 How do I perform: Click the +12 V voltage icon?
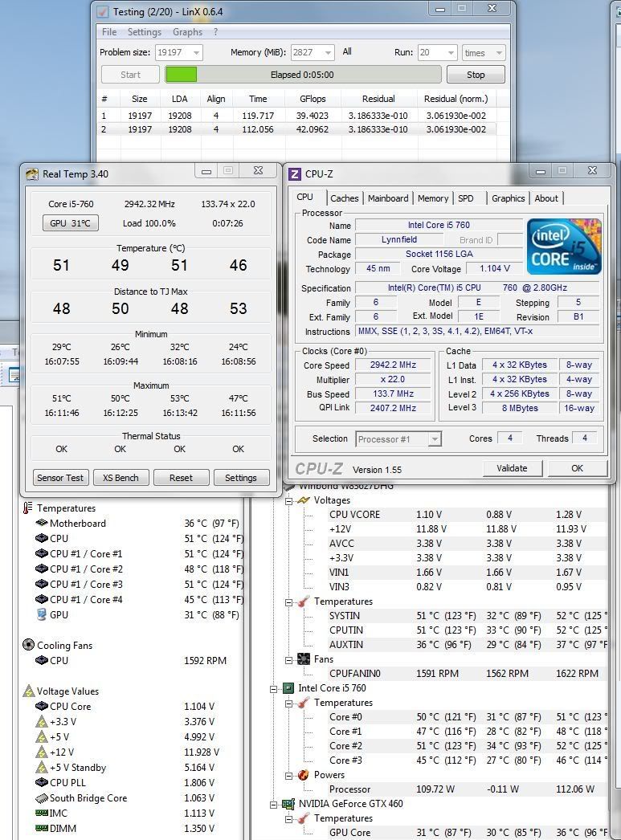point(41,752)
